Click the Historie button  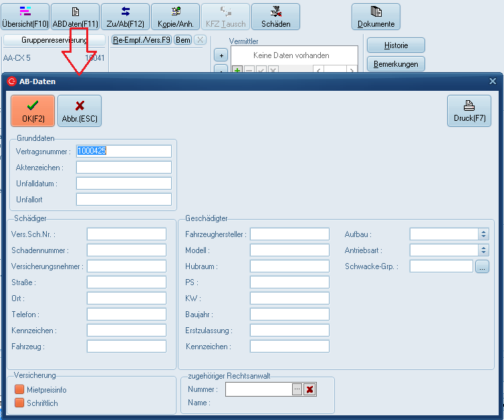click(x=396, y=45)
